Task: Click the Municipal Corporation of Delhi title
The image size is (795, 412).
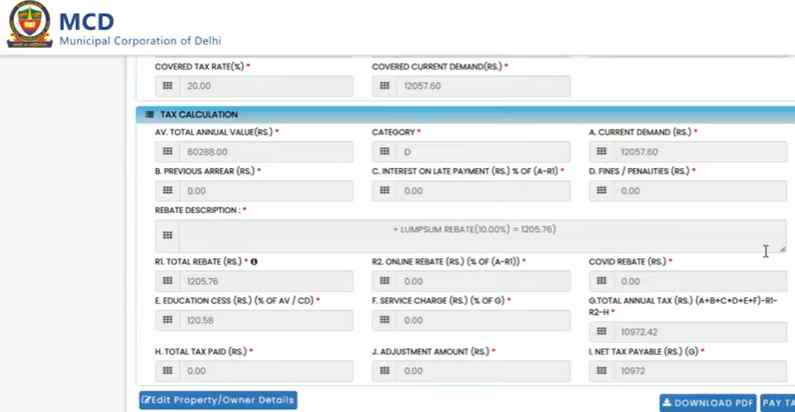Action: (140, 40)
